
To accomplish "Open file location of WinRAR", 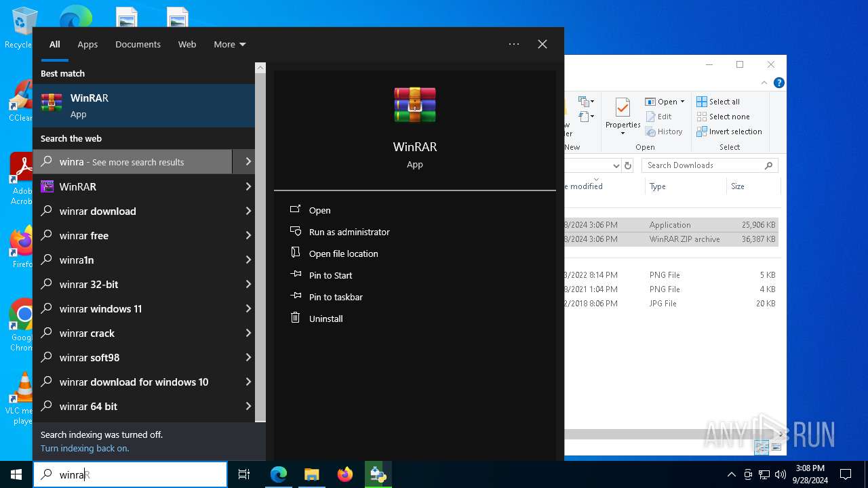I will [x=343, y=253].
